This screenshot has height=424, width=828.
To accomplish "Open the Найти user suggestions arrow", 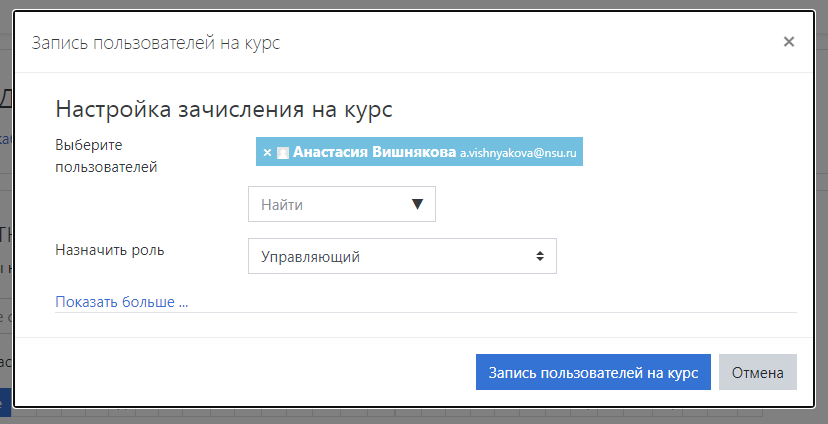I will 417,204.
